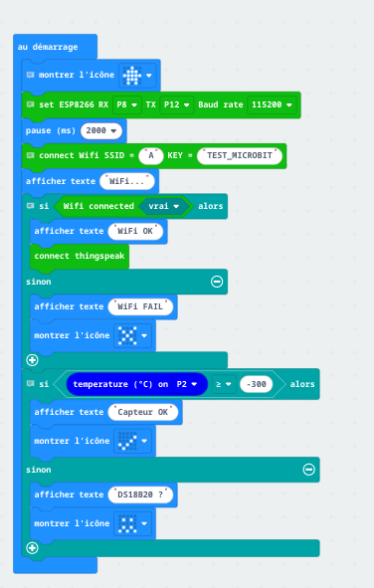Viewport: 374px width, 588px height.
Task: Click comment icon on connect Wifi SSID block
Action: pos(31,155)
